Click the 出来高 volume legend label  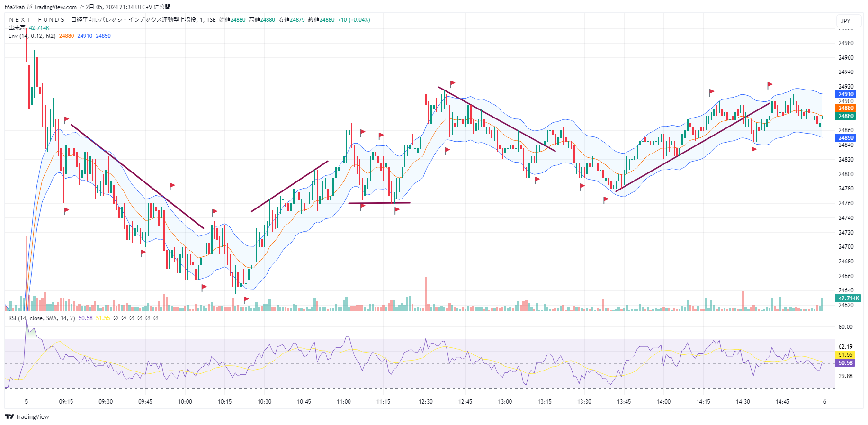(17, 28)
